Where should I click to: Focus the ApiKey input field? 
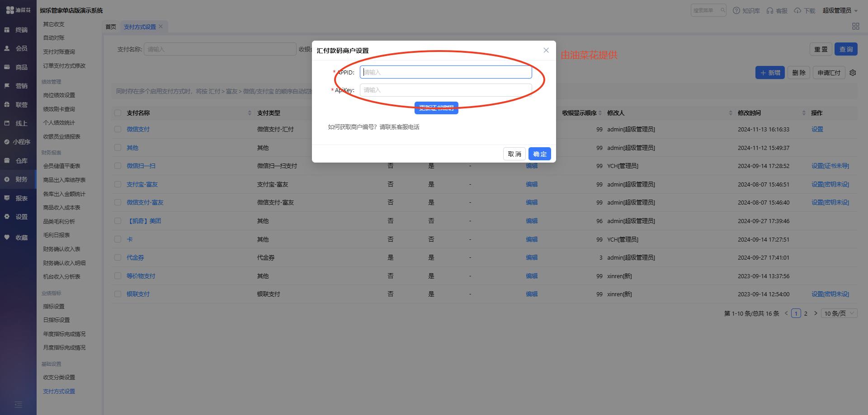coord(446,90)
